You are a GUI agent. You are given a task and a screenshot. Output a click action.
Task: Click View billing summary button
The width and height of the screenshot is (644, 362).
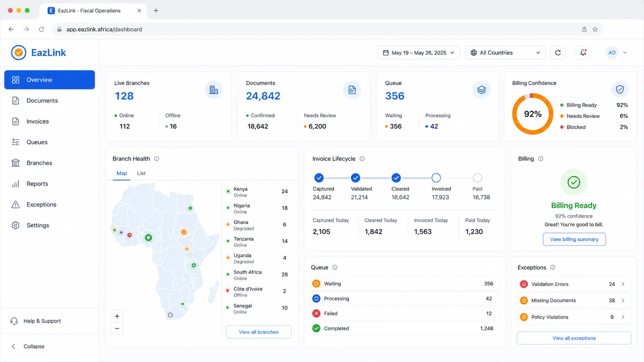(574, 239)
